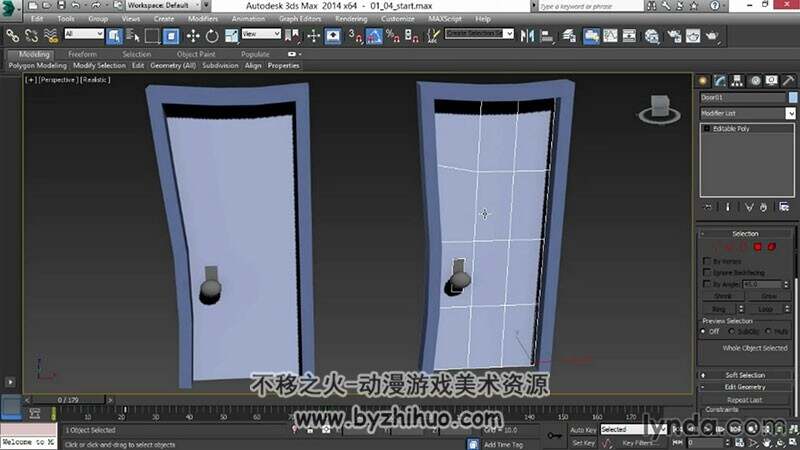Click the time slider showing 0 / 179
This screenshot has width=800, height=450.
[x=68, y=400]
